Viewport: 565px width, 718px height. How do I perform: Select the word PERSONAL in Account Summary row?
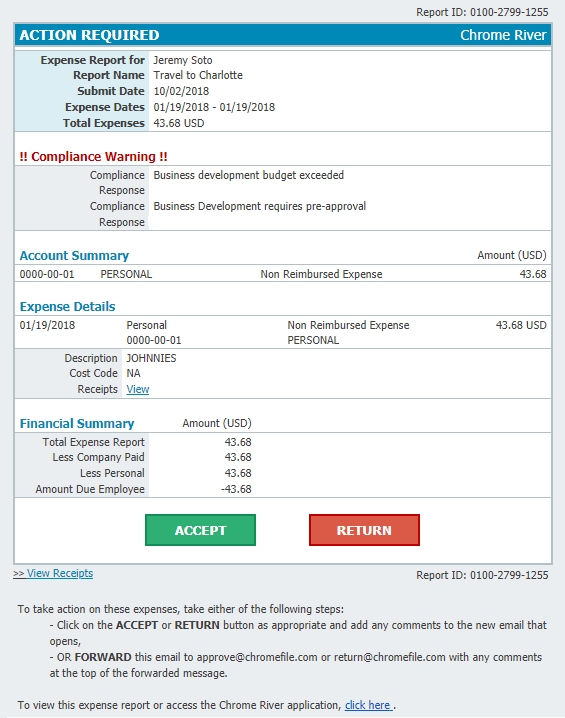[x=126, y=274]
